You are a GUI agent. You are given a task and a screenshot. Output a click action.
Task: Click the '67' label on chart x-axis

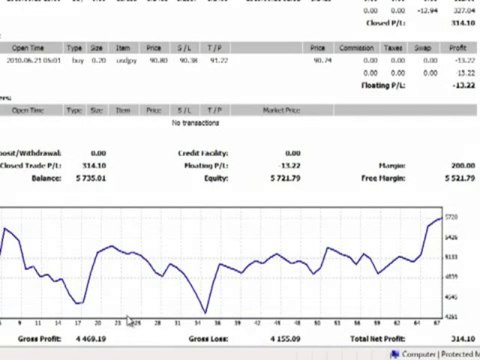[x=437, y=323]
